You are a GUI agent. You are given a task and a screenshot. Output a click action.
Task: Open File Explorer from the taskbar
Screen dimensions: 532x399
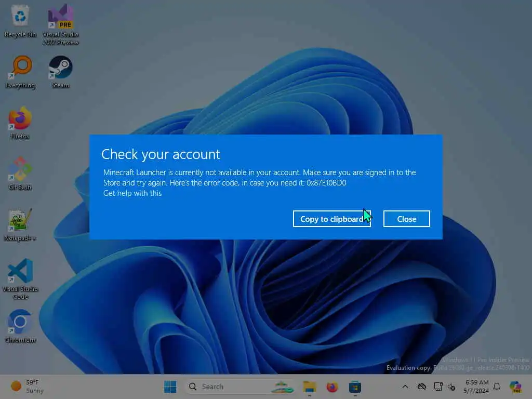point(310,387)
